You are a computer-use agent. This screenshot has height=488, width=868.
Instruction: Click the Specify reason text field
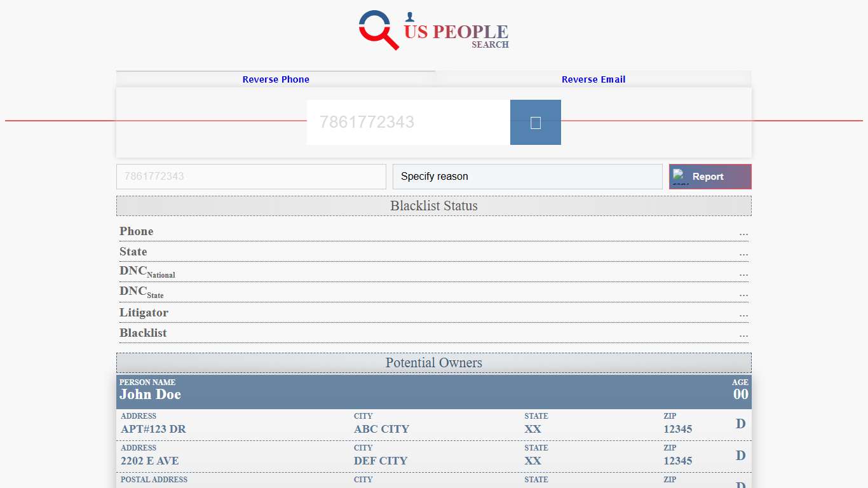[527, 176]
